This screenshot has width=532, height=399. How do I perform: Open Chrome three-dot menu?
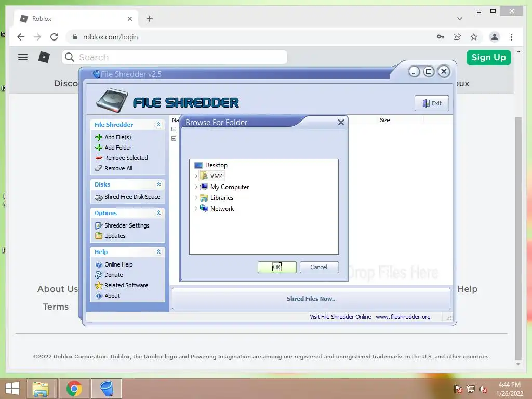511,37
